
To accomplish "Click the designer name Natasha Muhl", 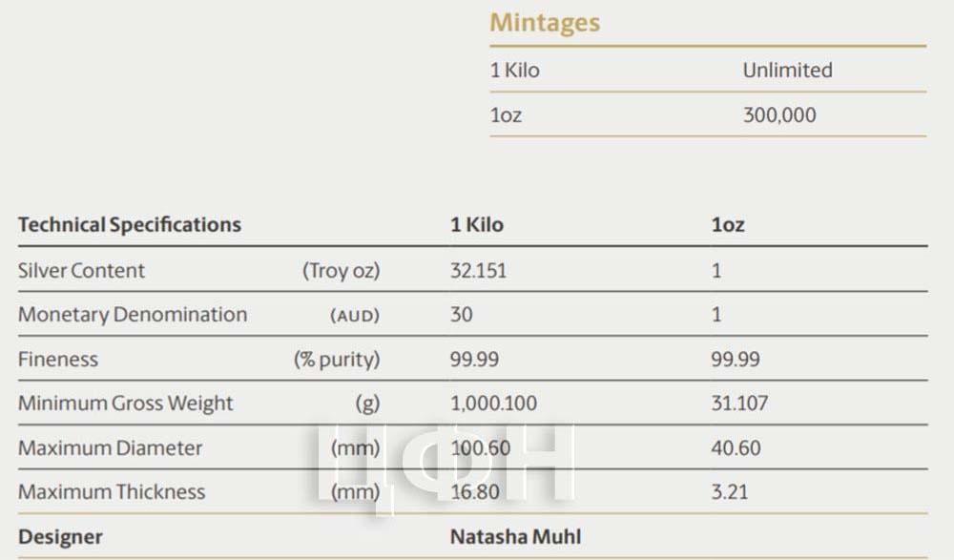I will point(515,537).
